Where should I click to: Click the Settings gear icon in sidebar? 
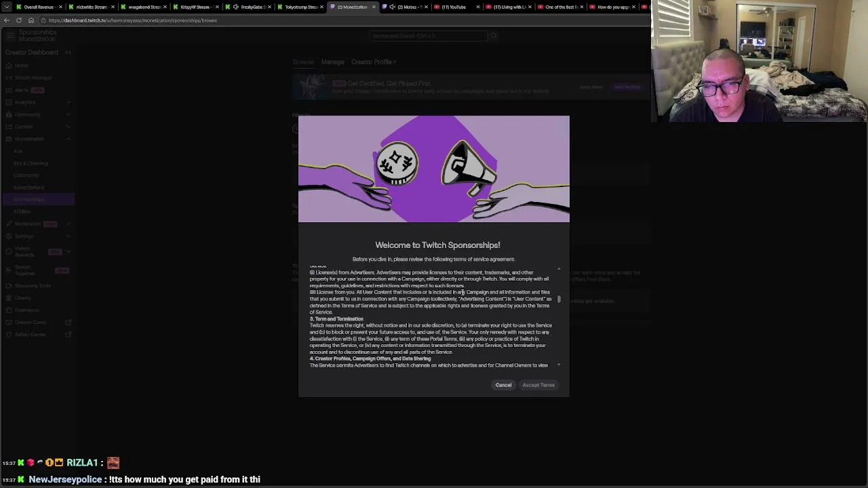(x=9, y=236)
